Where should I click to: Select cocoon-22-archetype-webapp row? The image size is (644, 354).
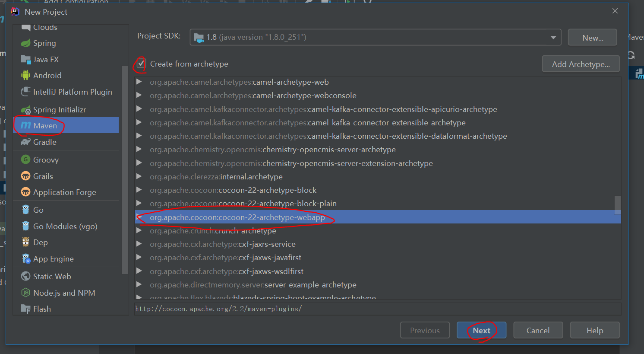coord(378,217)
